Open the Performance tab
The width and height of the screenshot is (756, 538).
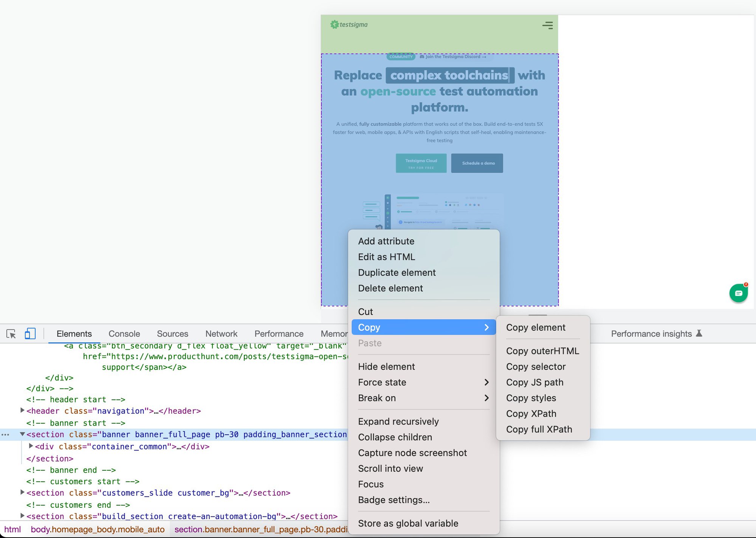pos(279,334)
